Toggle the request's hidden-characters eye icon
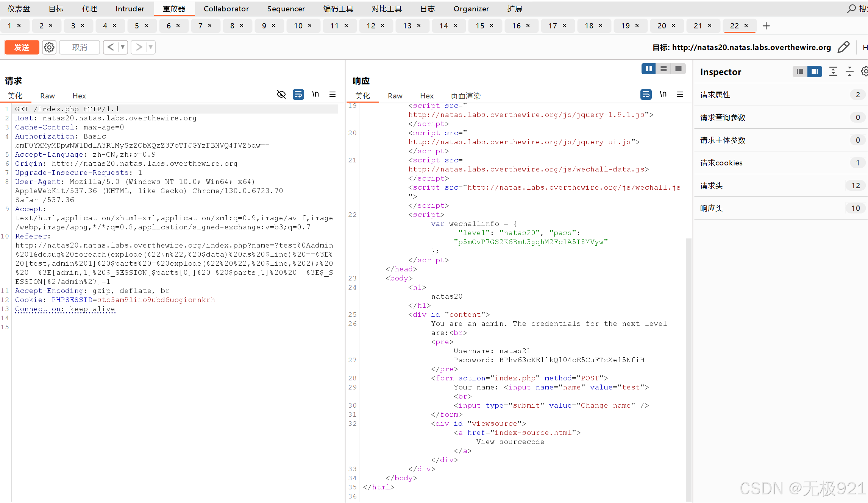The image size is (868, 503). tap(281, 94)
